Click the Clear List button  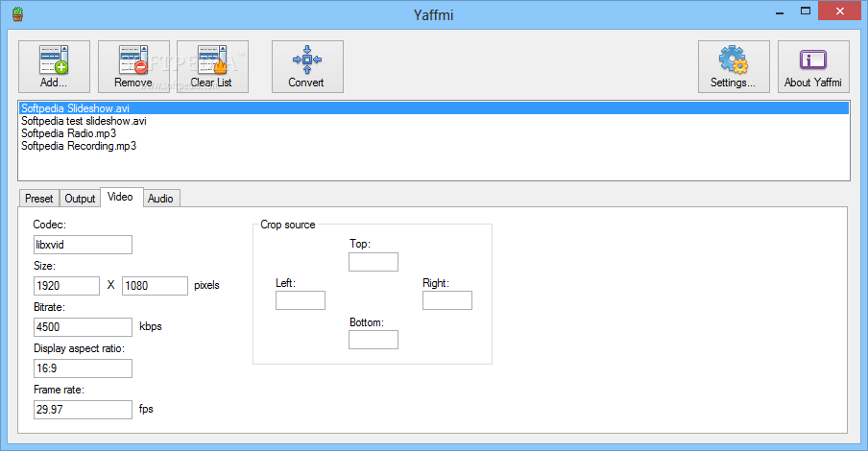[212, 66]
